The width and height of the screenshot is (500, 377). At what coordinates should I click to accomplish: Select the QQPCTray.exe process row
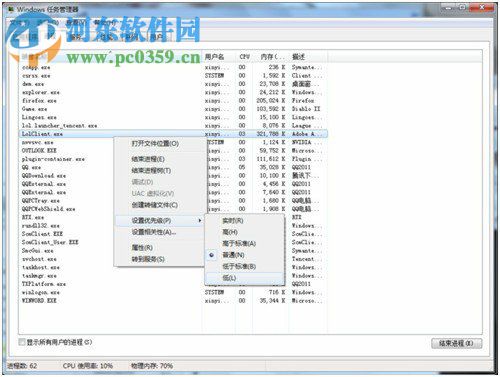pos(67,201)
